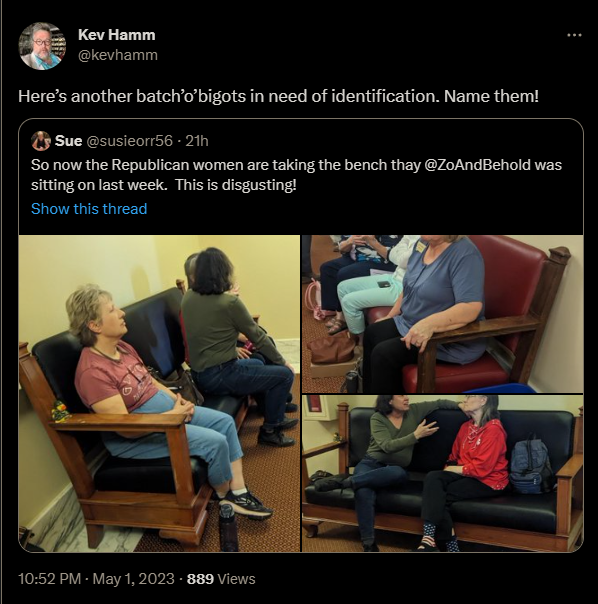The height and width of the screenshot is (604, 598).
Task: View the 889 Views analytics count
Action: pyautogui.click(x=221, y=579)
